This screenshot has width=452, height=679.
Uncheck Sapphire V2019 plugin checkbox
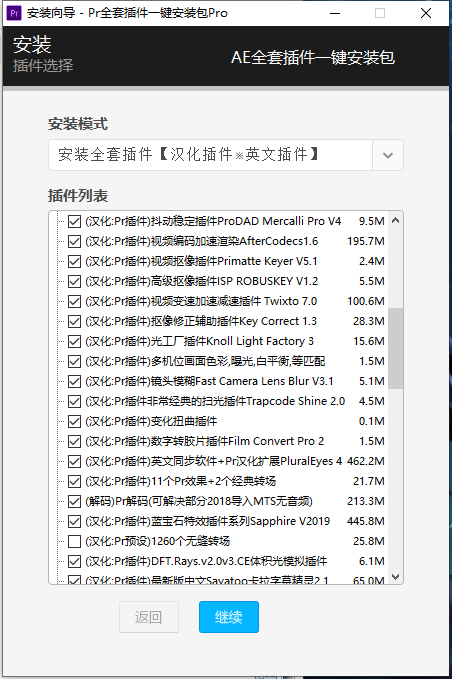coord(74,521)
